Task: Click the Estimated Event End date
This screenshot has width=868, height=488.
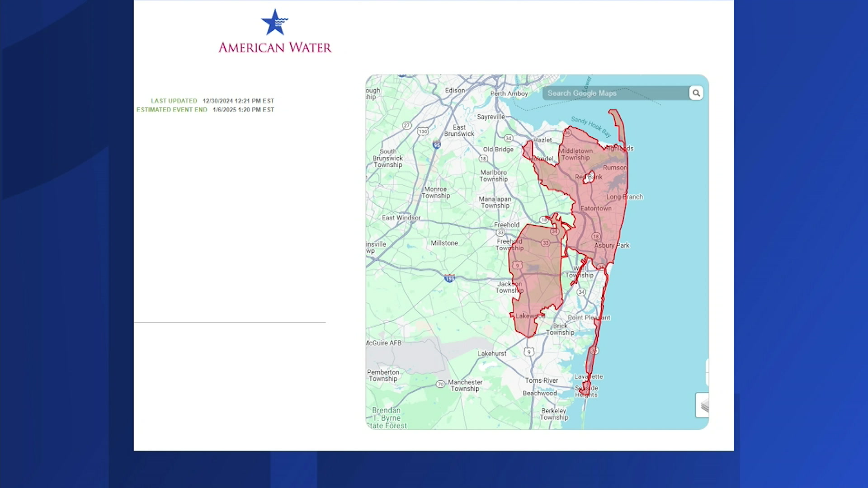Action: pos(243,109)
